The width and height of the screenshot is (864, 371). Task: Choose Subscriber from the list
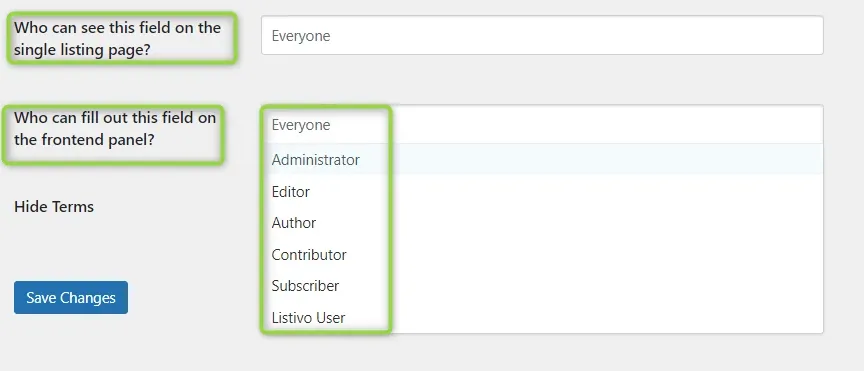[x=542, y=286]
